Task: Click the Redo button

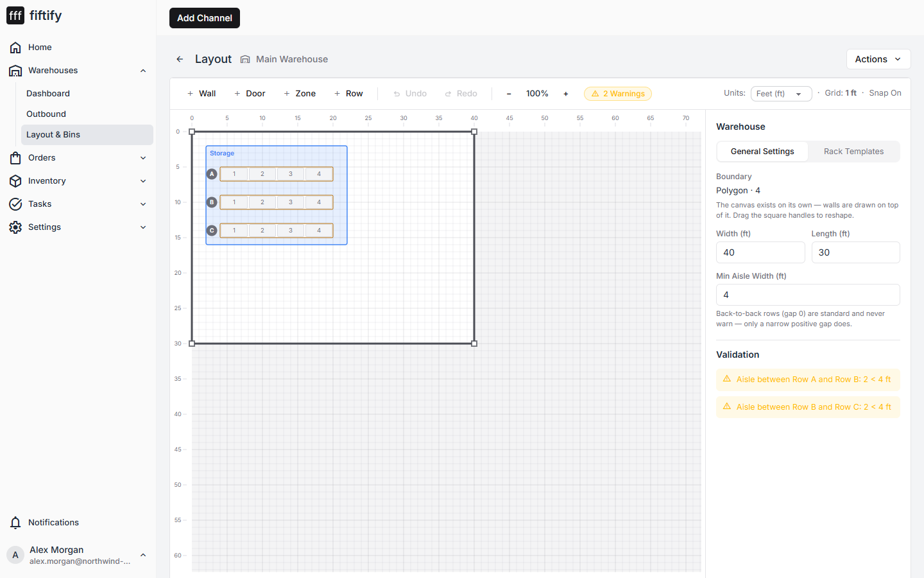Action: click(x=461, y=94)
